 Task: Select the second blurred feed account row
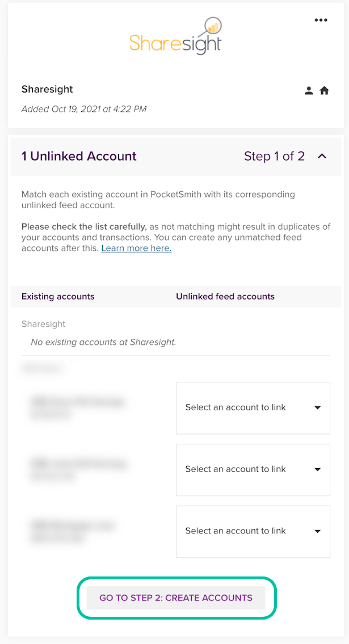click(77, 469)
